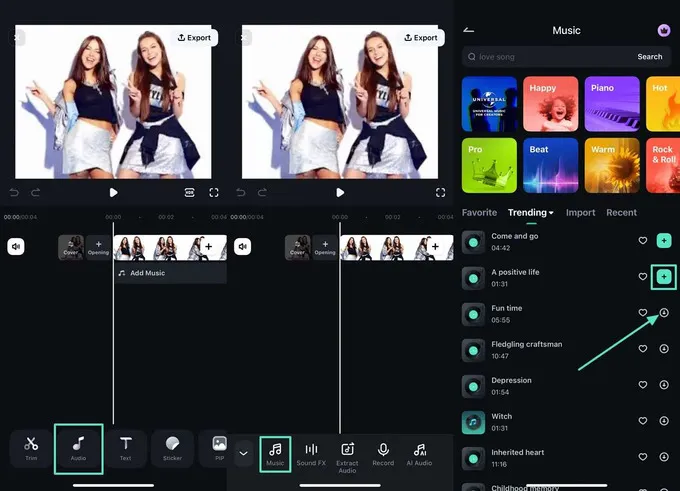This screenshot has height=491, width=680.
Task: Redo action in left screen
Action: pyautogui.click(x=36, y=192)
